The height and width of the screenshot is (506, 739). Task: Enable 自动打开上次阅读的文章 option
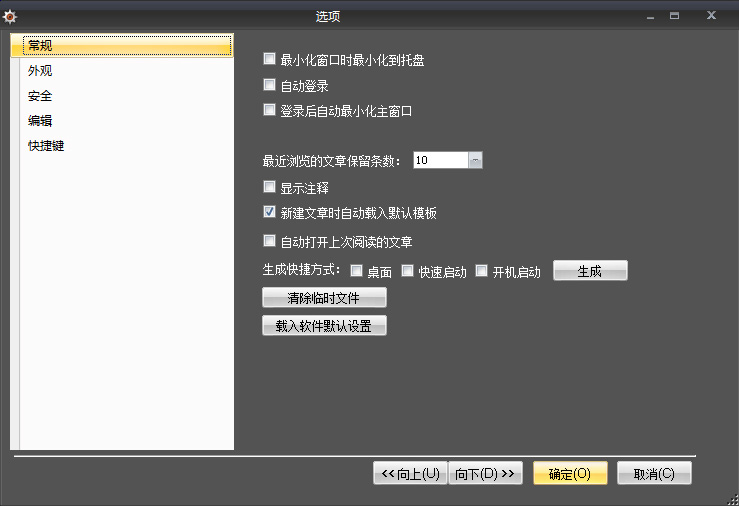tap(269, 241)
